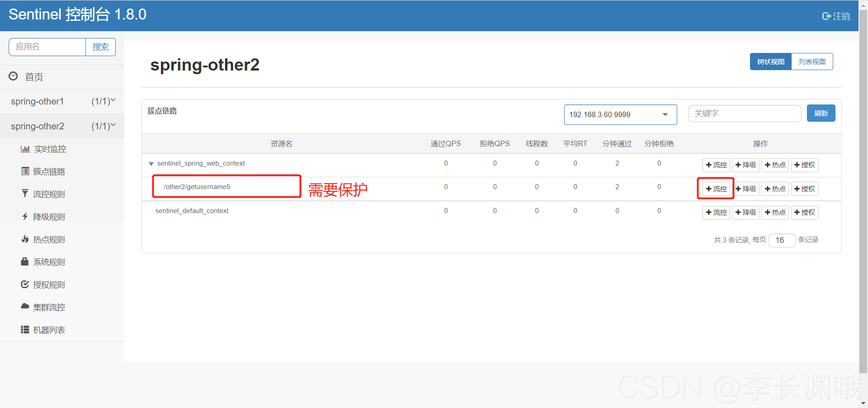Viewport: 868px width, 408px height.
Task: Click the 平均RT column header
Action: pos(575,143)
